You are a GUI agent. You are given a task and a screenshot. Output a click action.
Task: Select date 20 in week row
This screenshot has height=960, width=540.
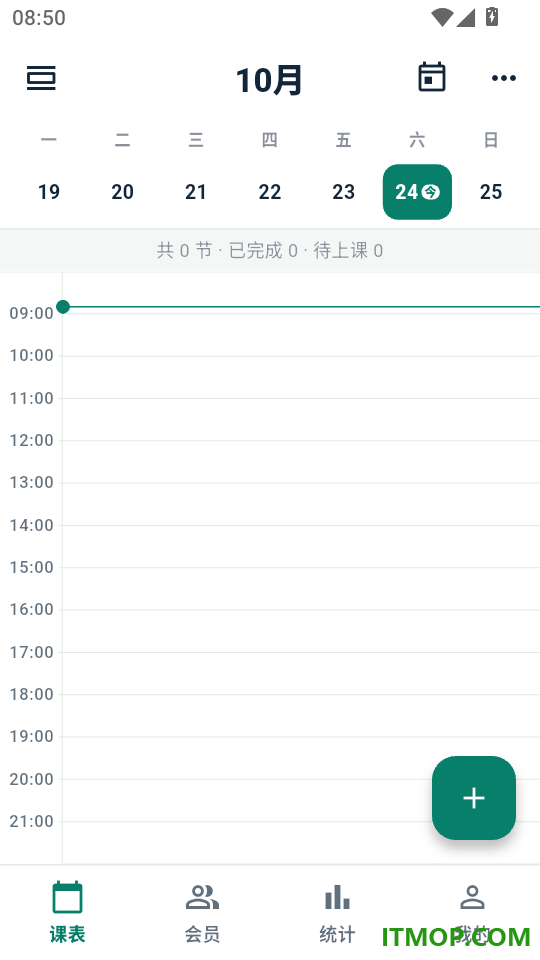[122, 192]
